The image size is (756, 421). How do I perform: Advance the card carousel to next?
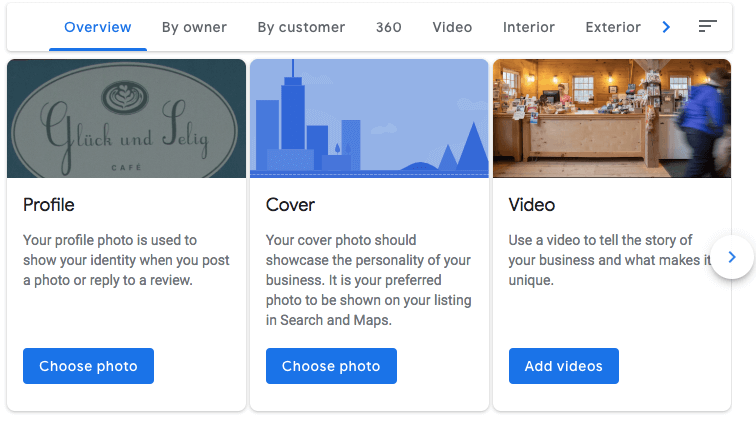[x=732, y=257]
